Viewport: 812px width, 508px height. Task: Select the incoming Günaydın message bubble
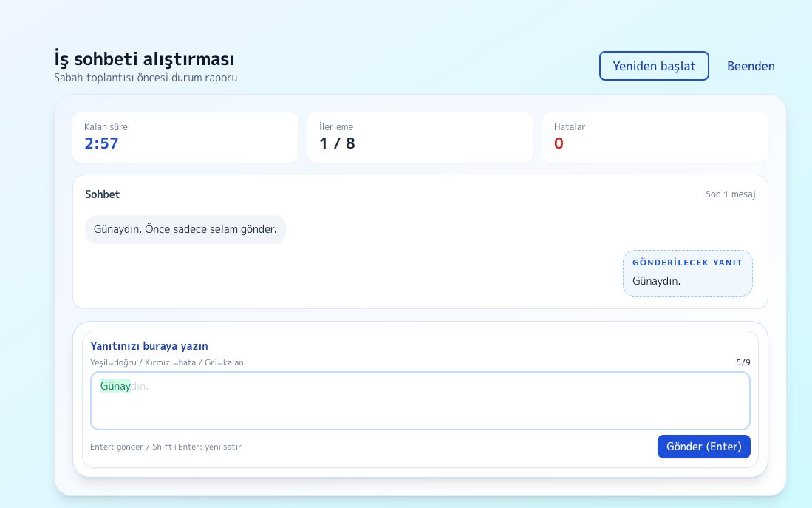(185, 229)
